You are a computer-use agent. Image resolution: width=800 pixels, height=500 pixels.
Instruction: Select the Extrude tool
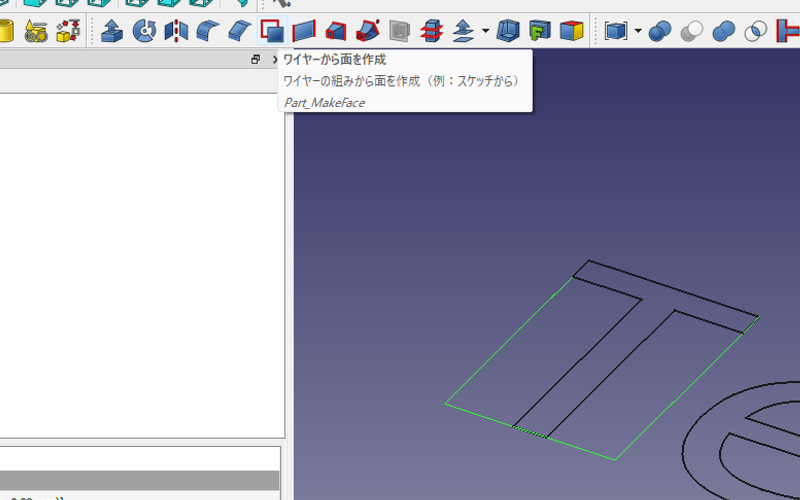point(112,31)
